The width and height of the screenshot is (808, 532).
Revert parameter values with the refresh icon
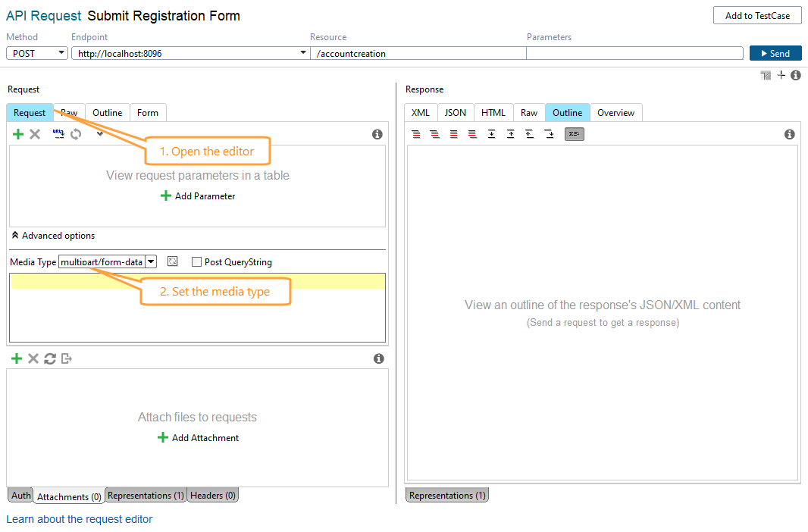click(x=75, y=134)
